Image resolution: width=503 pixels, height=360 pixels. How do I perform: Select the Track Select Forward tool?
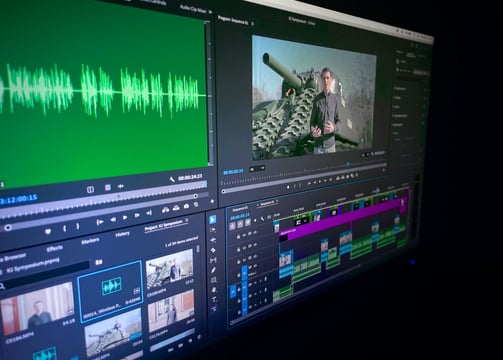pos(213,230)
